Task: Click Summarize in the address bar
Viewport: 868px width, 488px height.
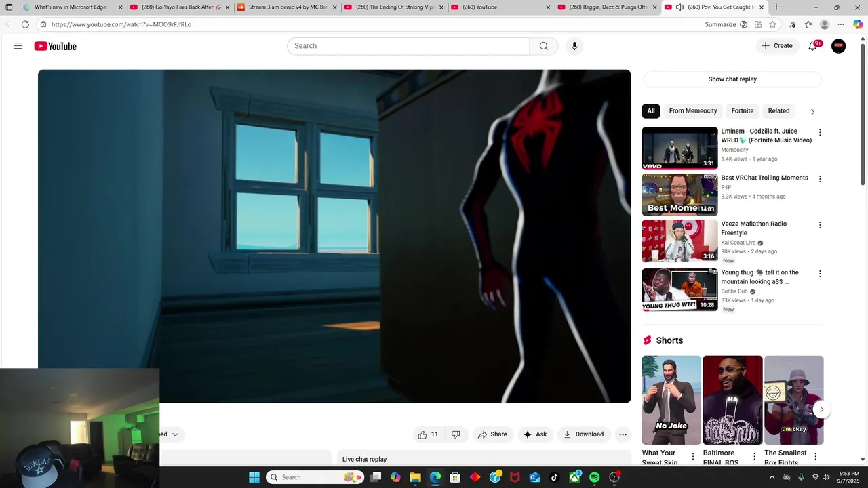Action: [726, 24]
